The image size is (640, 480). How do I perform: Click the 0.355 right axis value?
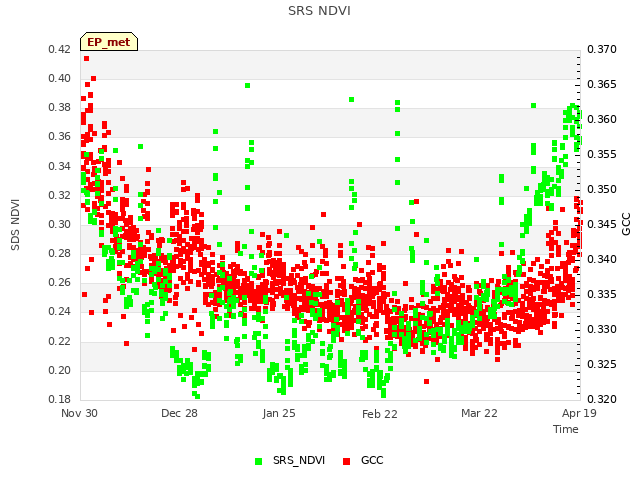[x=602, y=155]
